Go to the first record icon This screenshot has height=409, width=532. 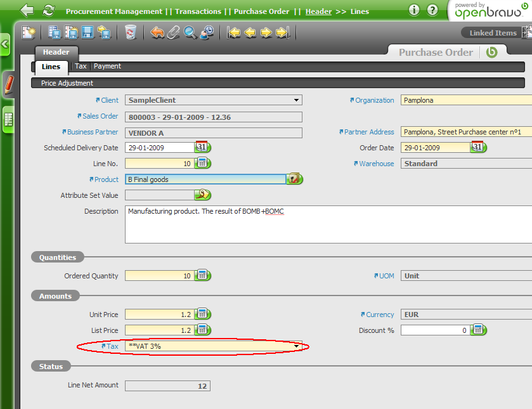click(234, 32)
